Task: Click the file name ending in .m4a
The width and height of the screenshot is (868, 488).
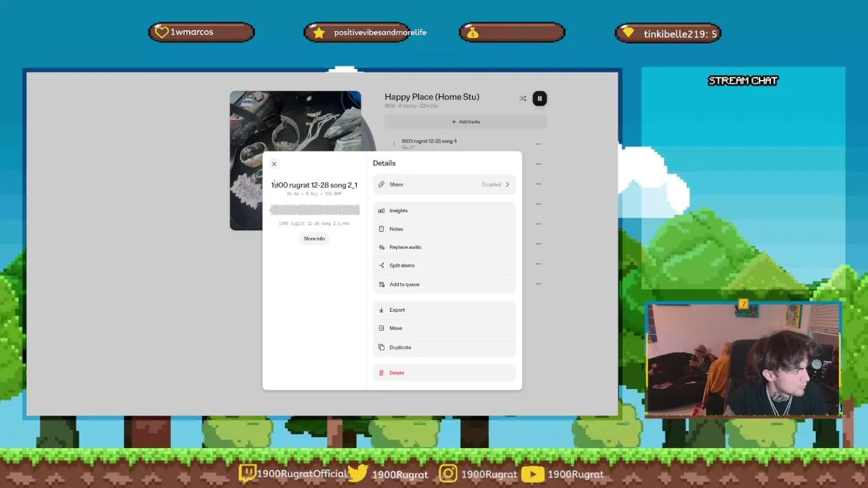Action: [314, 224]
